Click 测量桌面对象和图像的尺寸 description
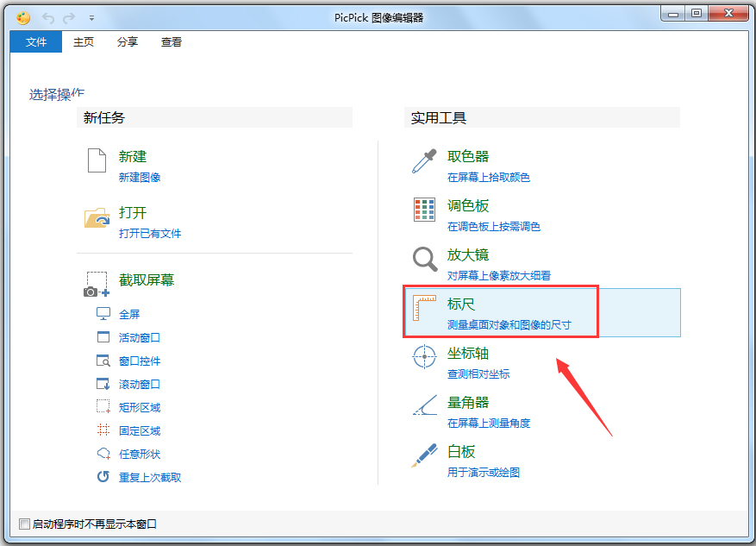 [x=509, y=325]
